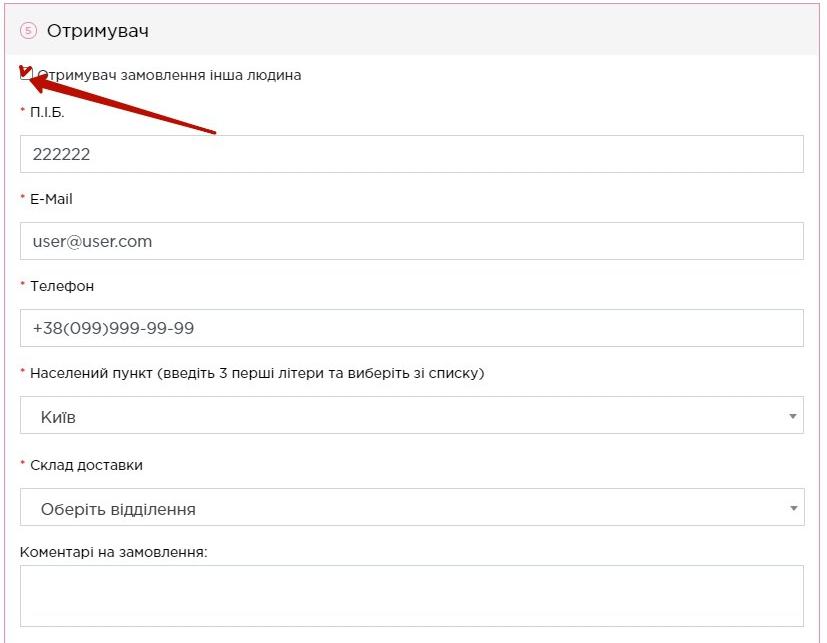Image resolution: width=827 pixels, height=643 pixels.
Task: Click the arrow on the Київ dropdown
Action: click(x=792, y=416)
